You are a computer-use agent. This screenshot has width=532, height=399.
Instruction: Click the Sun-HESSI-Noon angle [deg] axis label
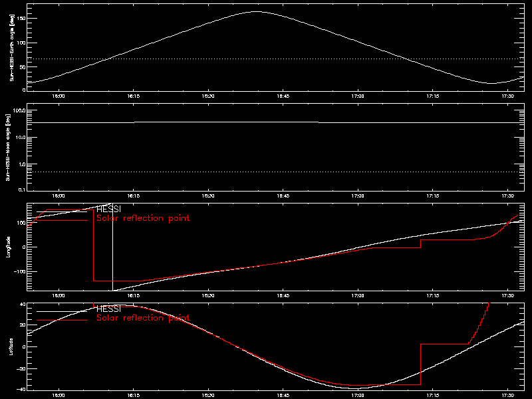click(9, 147)
